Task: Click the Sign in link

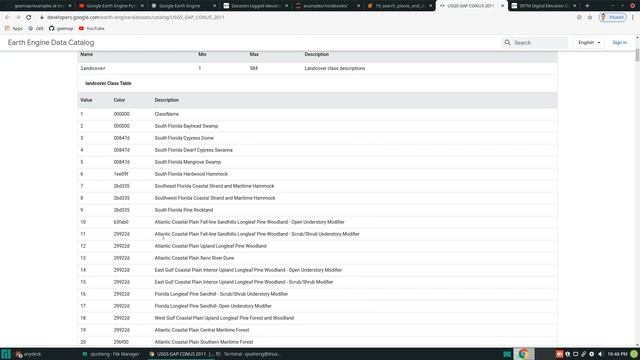Action: click(x=619, y=42)
